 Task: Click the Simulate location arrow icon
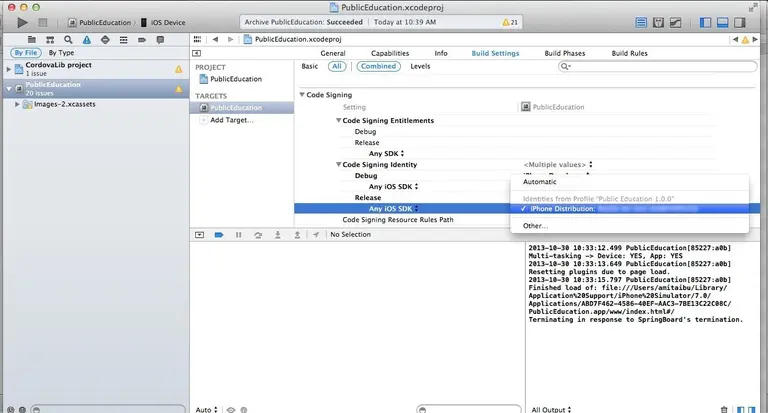[316, 235]
